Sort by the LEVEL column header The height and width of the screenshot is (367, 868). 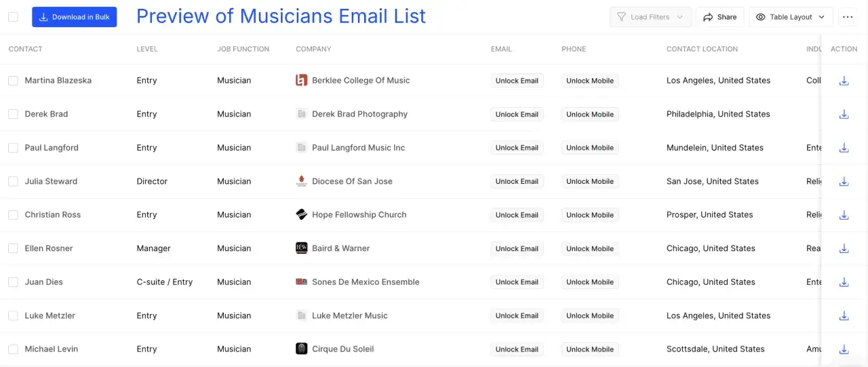tap(147, 49)
